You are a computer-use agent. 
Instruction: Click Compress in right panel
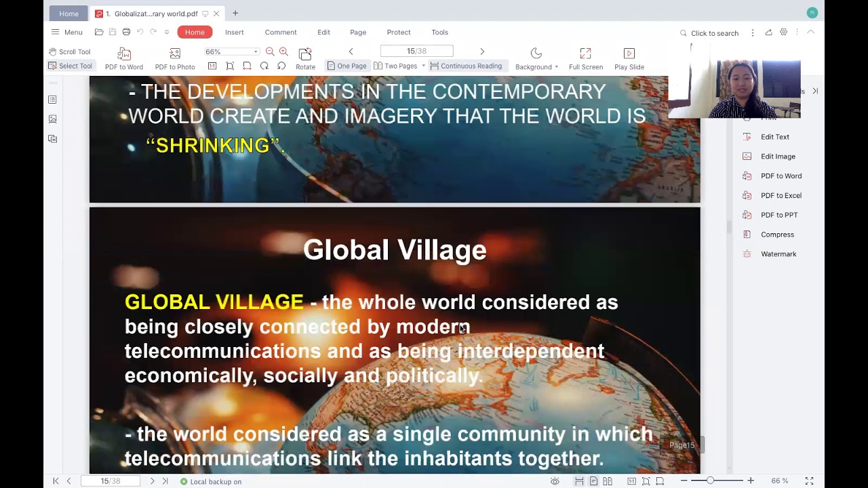768,235
